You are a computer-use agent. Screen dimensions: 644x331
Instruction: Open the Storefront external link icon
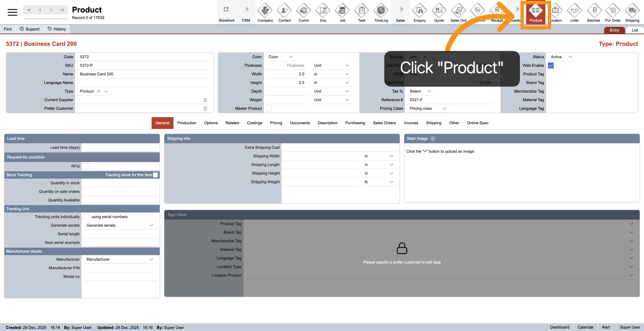tap(226, 10)
